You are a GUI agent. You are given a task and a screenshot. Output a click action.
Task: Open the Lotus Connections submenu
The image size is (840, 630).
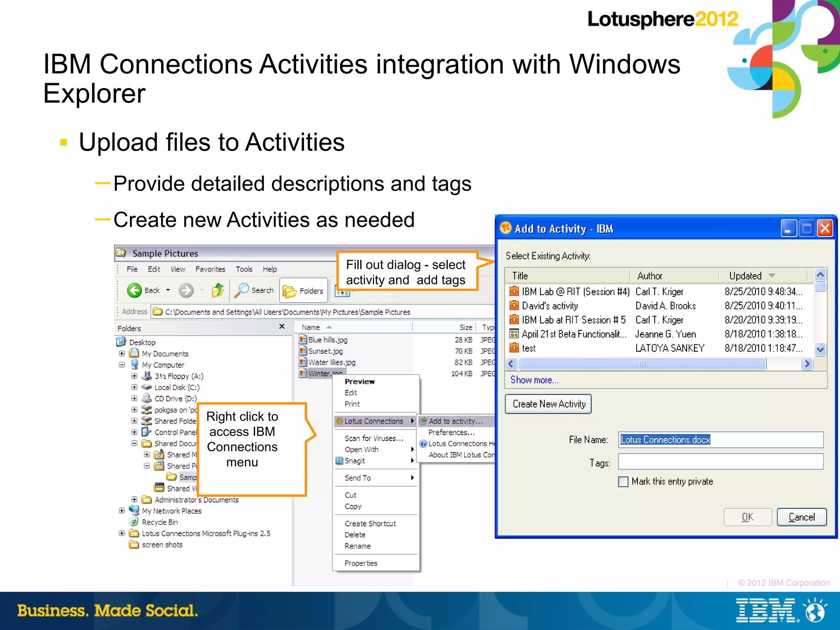375,421
